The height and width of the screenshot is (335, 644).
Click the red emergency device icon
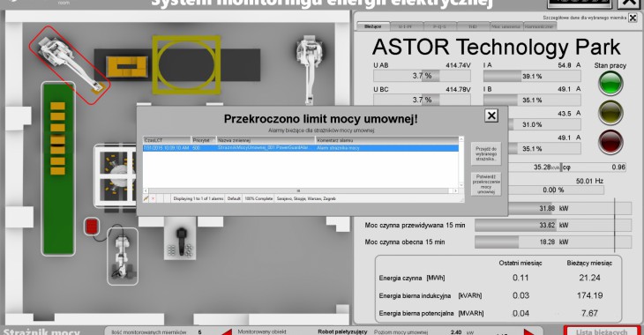coord(92,227)
